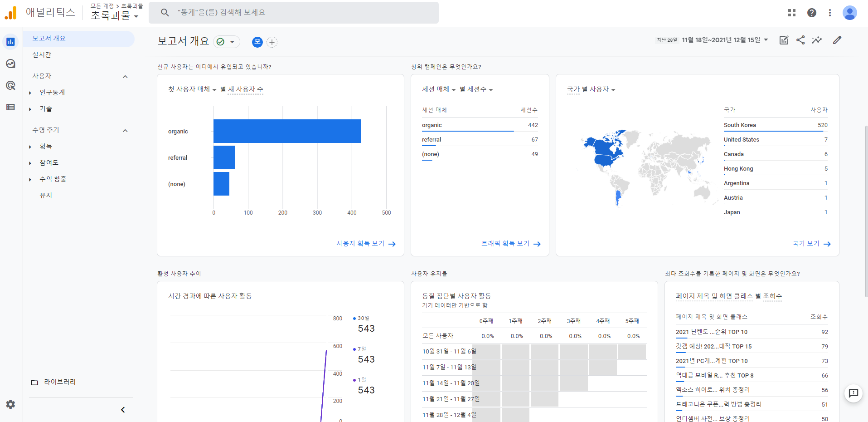Click the blue all-users segment badge
The height and width of the screenshot is (422, 868).
(x=257, y=42)
